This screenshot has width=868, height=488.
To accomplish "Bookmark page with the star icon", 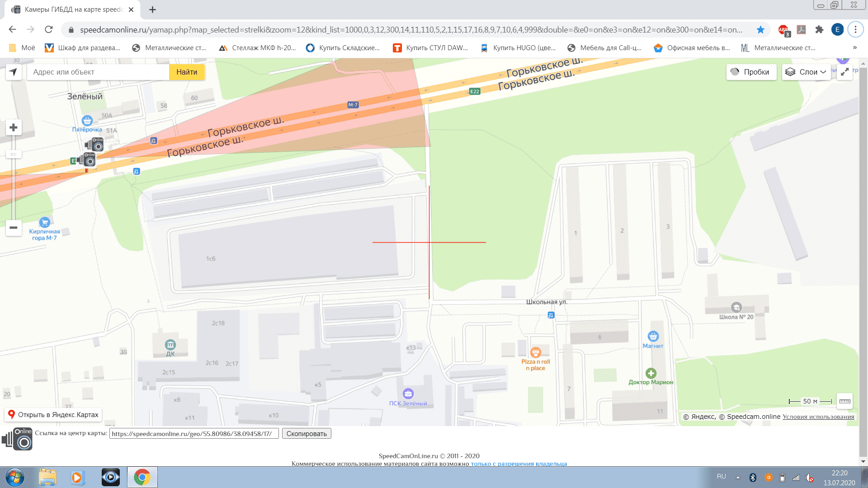I will [760, 30].
